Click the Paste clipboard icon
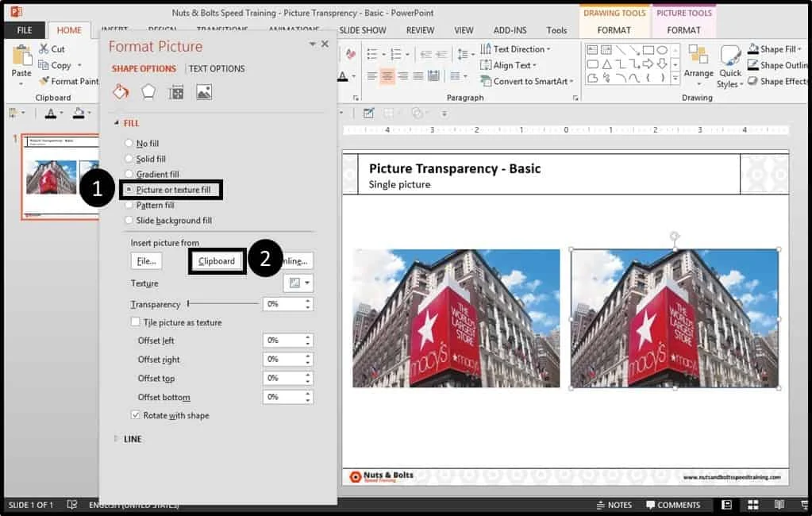This screenshot has height=516, width=812. pyautogui.click(x=21, y=56)
